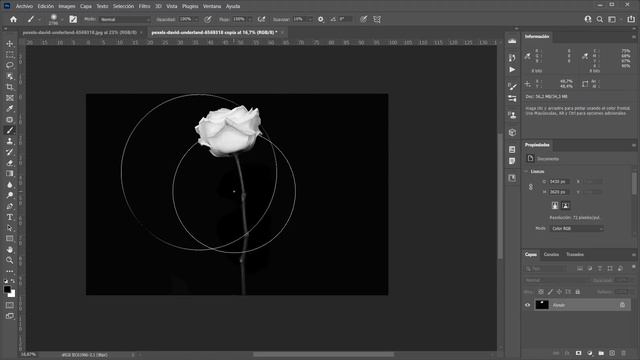
Task: Click the background color swatch
Action: [x=13, y=294]
